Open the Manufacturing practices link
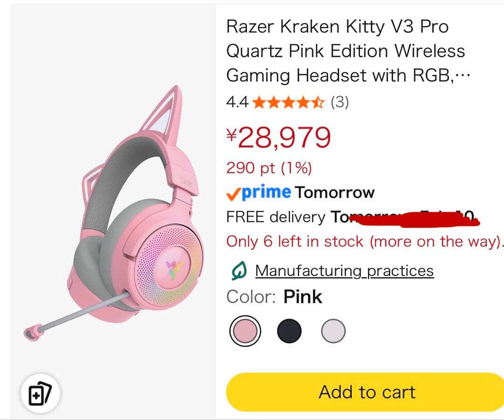 click(x=344, y=270)
